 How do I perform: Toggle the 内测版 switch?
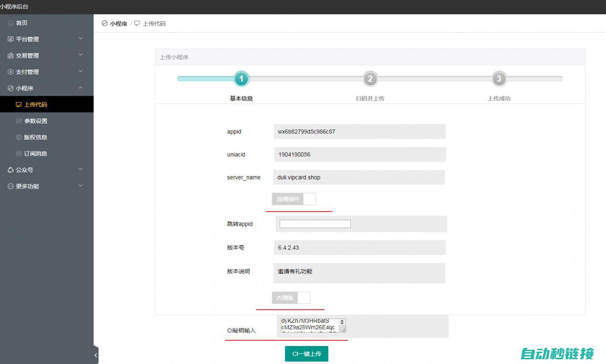[291, 298]
